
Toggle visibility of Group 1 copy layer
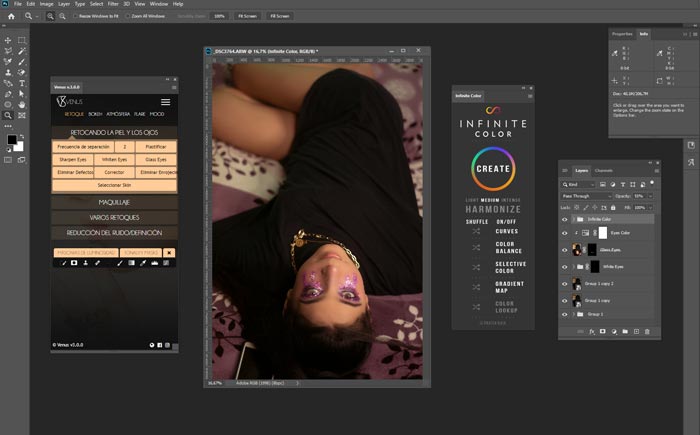[x=564, y=301]
